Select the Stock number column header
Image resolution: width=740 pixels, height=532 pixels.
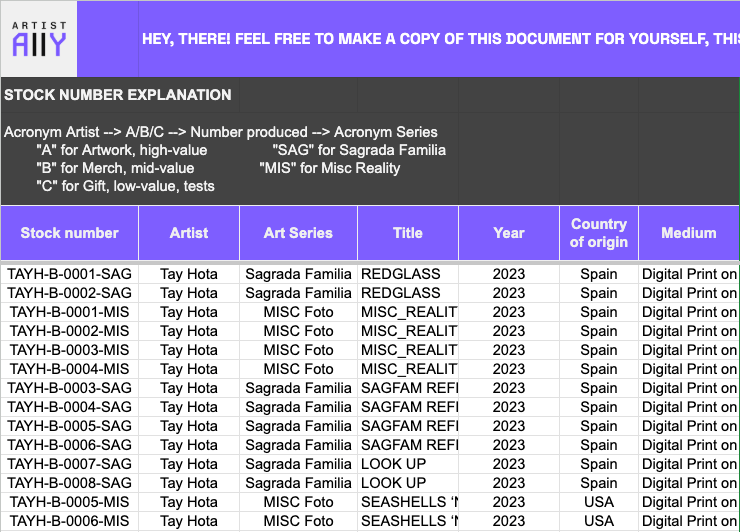coord(69,233)
